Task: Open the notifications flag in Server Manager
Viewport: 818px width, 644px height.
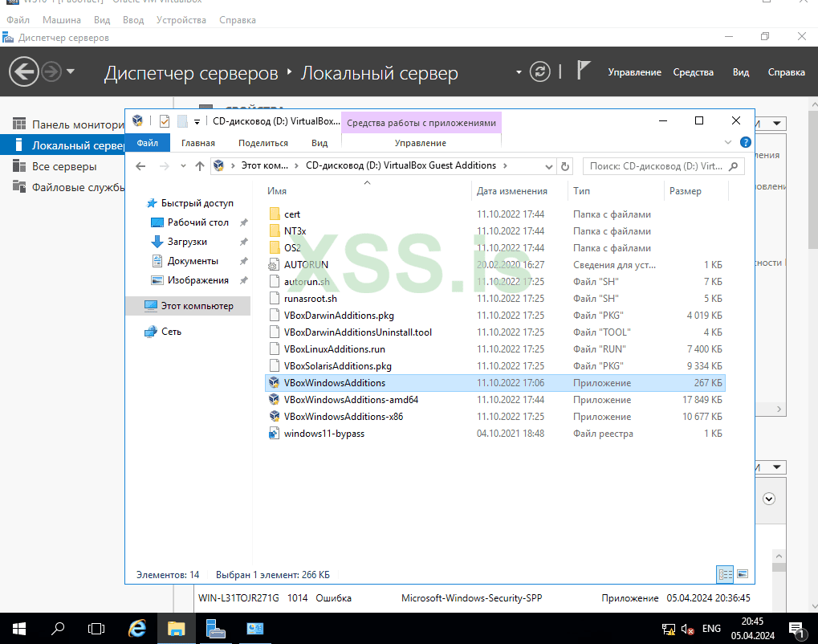Action: 584,70
